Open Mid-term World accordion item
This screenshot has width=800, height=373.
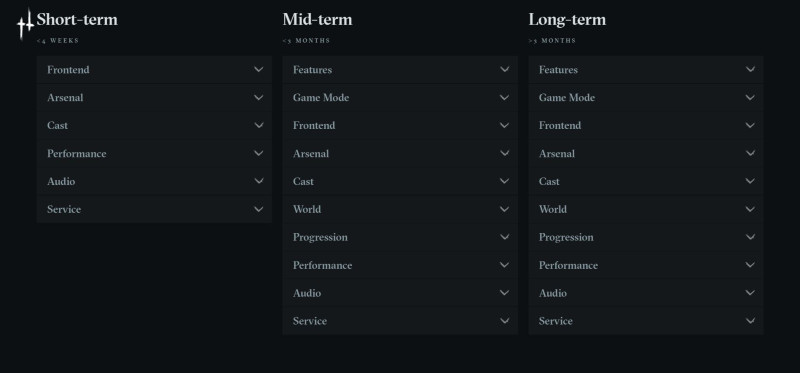[400, 209]
